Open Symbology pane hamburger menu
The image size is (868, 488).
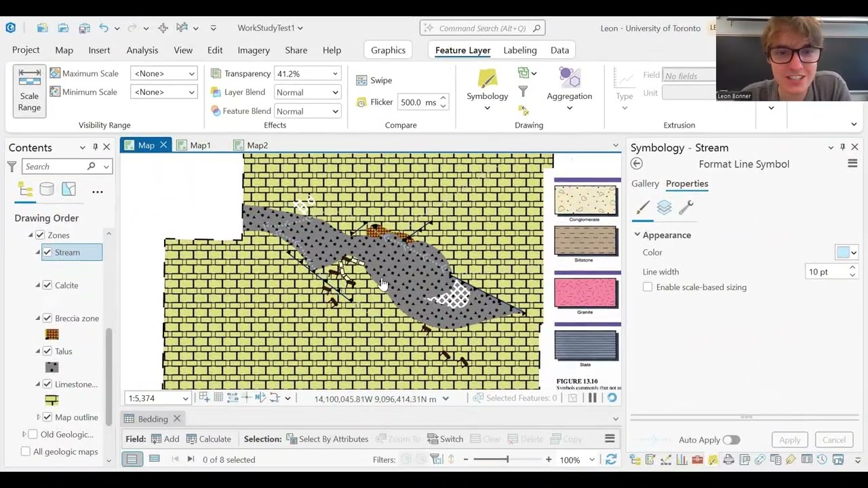click(x=852, y=163)
